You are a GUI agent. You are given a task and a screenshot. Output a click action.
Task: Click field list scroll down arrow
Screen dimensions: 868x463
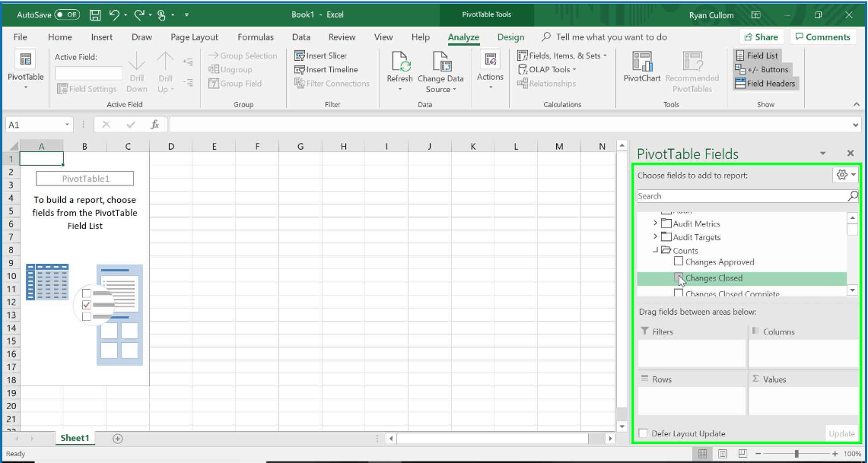click(x=853, y=290)
